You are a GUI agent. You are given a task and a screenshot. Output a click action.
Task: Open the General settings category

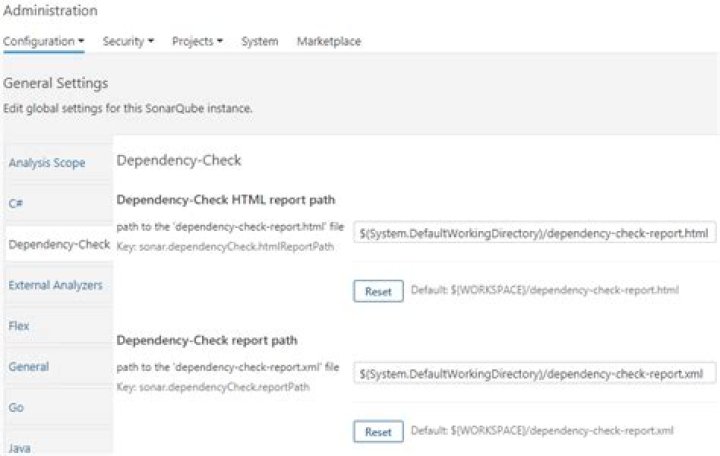28,366
